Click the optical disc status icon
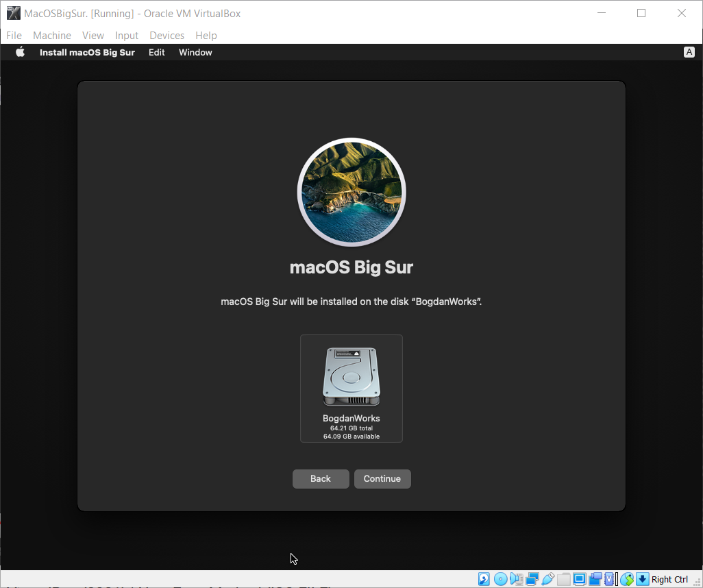 (x=500, y=579)
